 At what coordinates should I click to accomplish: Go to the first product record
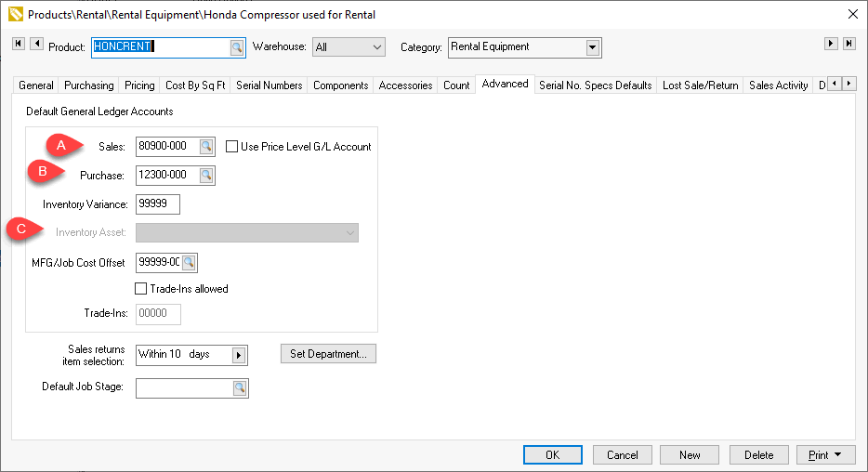(19, 44)
